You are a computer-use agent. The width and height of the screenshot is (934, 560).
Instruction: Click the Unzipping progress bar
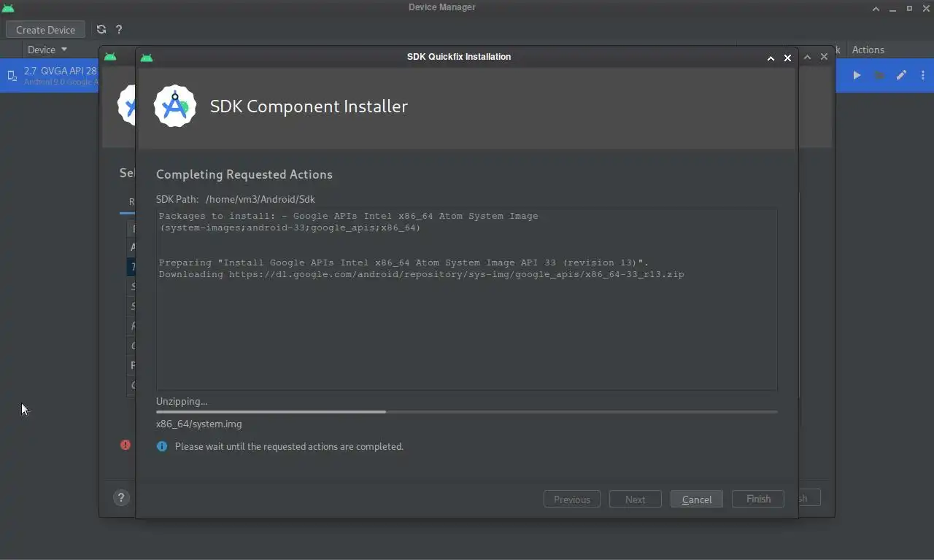tap(467, 412)
